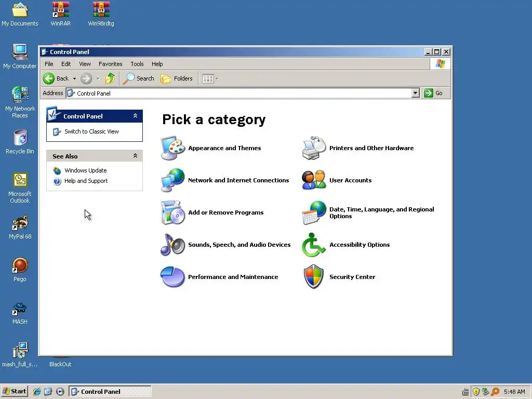Image resolution: width=532 pixels, height=399 pixels.
Task: Open the Forward button history dropdown arrow
Action: (98, 79)
